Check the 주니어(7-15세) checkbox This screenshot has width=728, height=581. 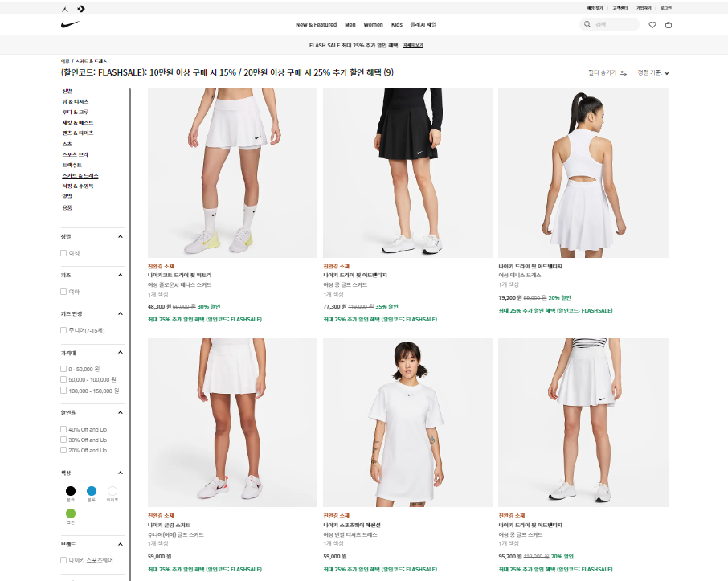(x=63, y=330)
